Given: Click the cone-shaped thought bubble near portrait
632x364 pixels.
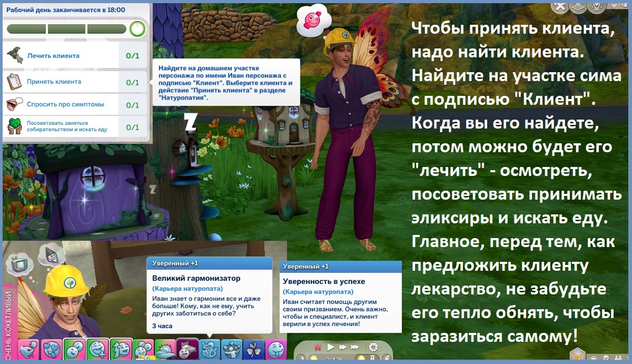Looking at the screenshot, I should click(x=52, y=254).
